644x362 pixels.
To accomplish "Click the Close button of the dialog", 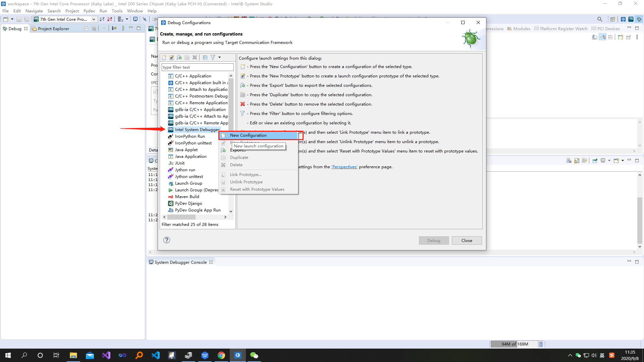I will click(x=467, y=240).
